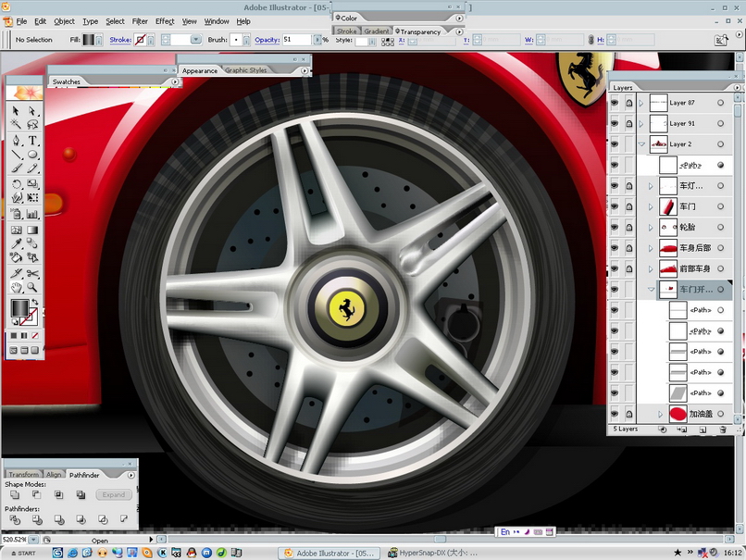Switch to the Graphic Styles tab

pyautogui.click(x=245, y=70)
